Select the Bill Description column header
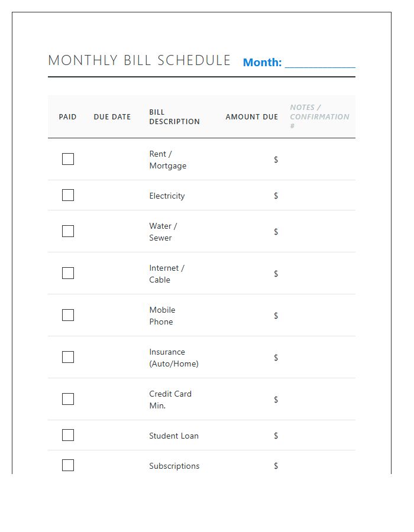Image resolution: width=414 pixels, height=532 pixels. pyautogui.click(x=174, y=117)
